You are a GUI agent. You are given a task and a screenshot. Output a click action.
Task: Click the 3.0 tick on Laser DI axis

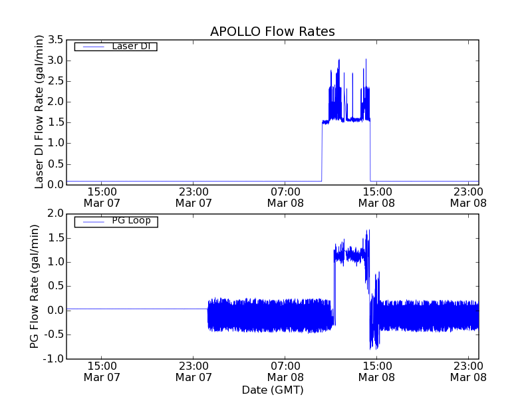(55, 61)
